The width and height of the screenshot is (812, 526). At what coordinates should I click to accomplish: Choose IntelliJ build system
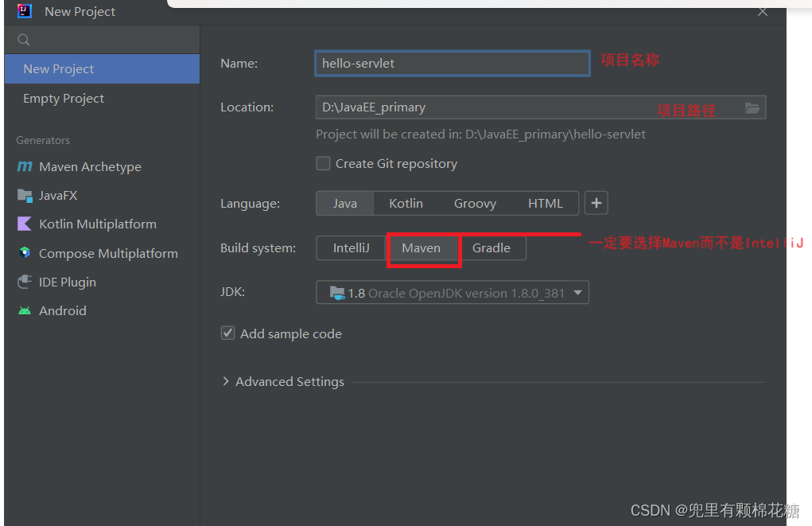pyautogui.click(x=351, y=248)
